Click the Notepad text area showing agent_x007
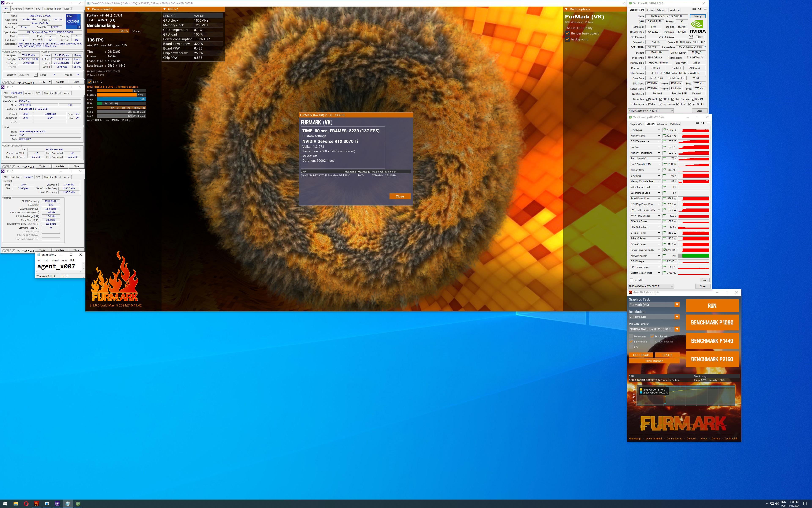The height and width of the screenshot is (508, 812). point(59,266)
